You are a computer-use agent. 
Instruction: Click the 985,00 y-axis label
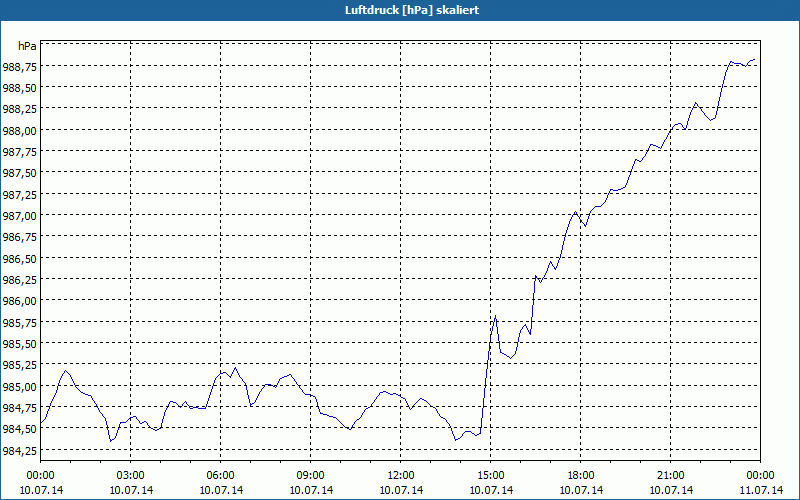(x=20, y=386)
